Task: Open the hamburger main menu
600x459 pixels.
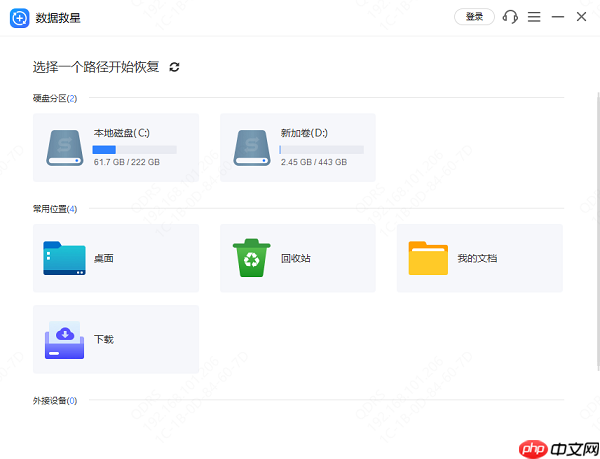Action: point(535,17)
